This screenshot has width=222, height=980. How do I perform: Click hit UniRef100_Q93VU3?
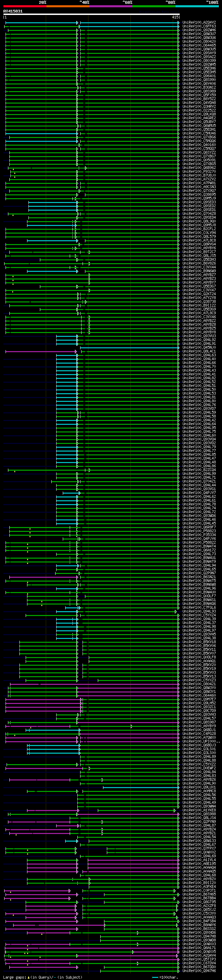(199, 336)
